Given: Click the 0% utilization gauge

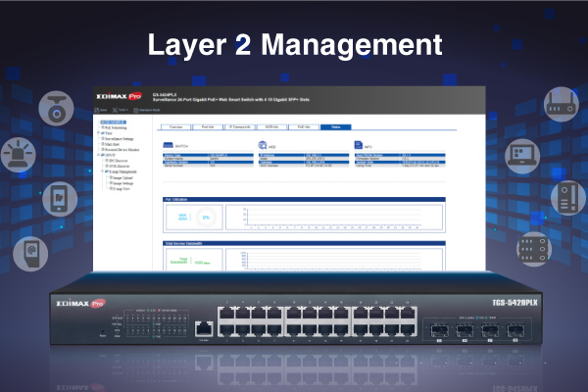Looking at the screenshot, I should (206, 218).
